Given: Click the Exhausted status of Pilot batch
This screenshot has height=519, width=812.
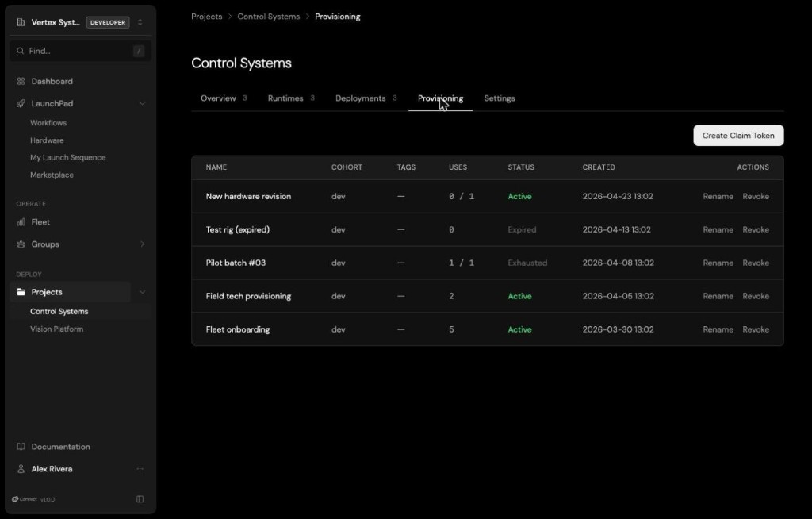Looking at the screenshot, I should [x=527, y=263].
